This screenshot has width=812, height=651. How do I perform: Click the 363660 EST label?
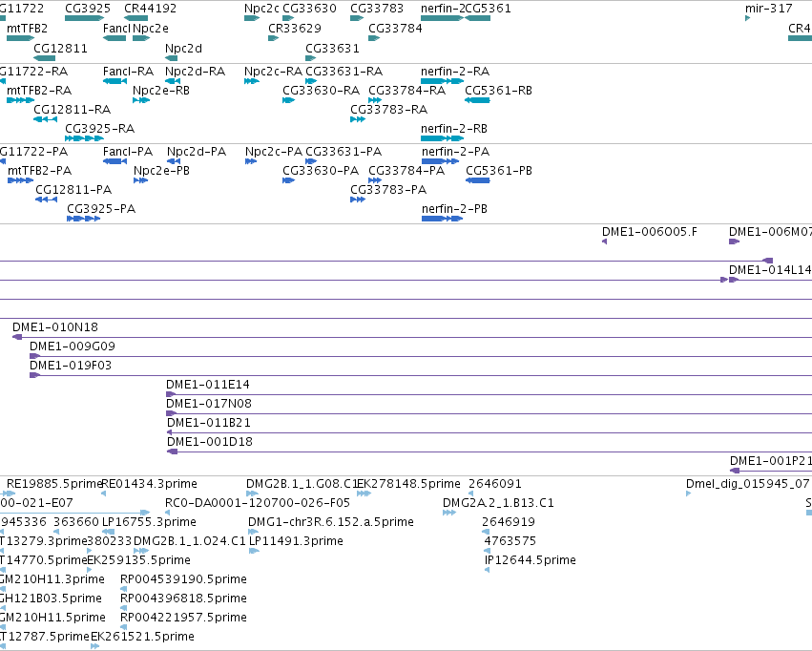[76, 522]
